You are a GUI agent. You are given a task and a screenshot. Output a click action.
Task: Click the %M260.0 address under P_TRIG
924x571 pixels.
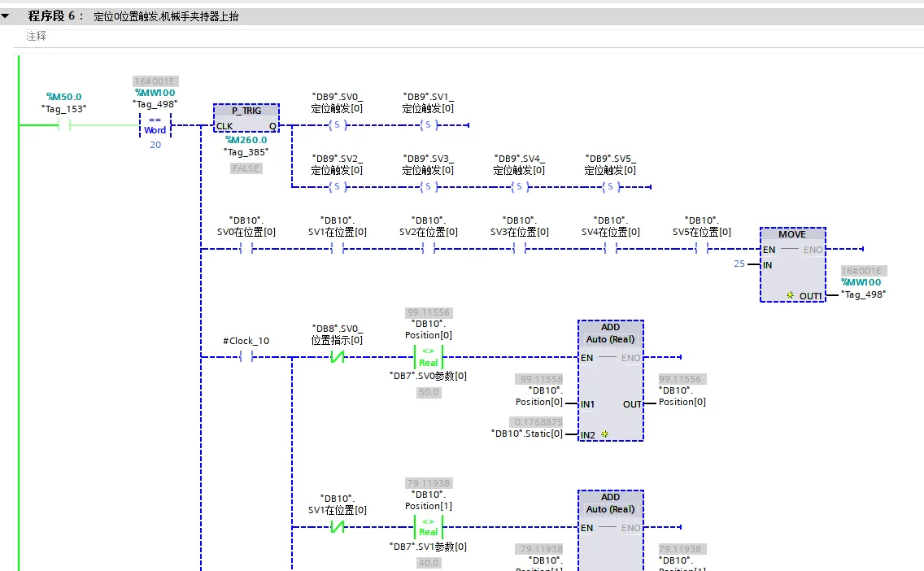tap(246, 140)
